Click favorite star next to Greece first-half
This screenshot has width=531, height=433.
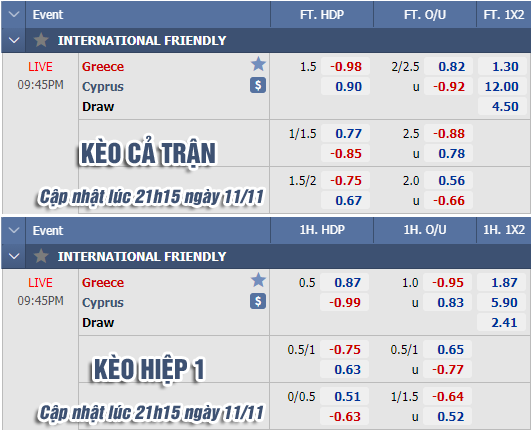pos(258,280)
